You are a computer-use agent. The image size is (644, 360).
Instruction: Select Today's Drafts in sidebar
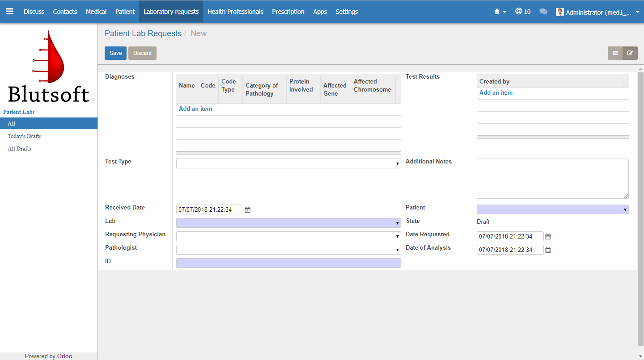point(25,136)
